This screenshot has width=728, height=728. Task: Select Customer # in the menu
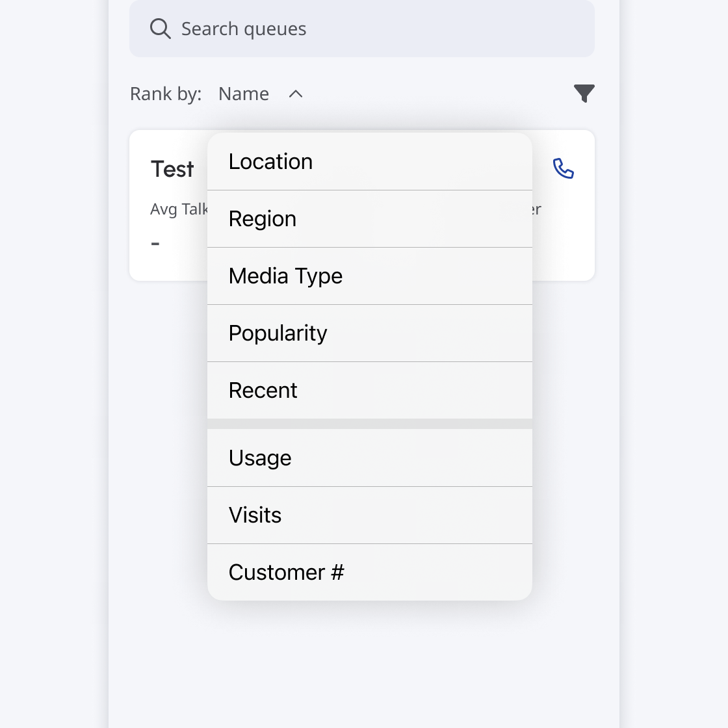click(369, 573)
